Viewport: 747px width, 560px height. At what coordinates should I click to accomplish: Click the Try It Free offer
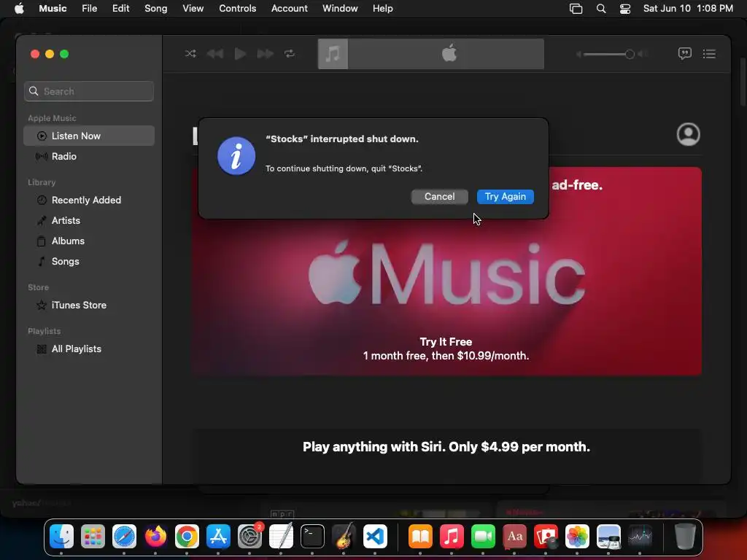tap(446, 342)
